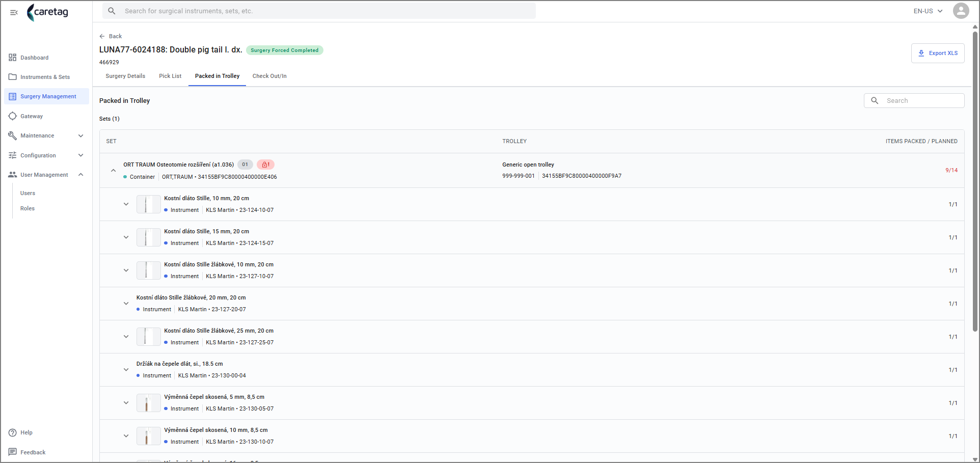Click the Export XLS button
The image size is (980, 463).
[x=937, y=53]
